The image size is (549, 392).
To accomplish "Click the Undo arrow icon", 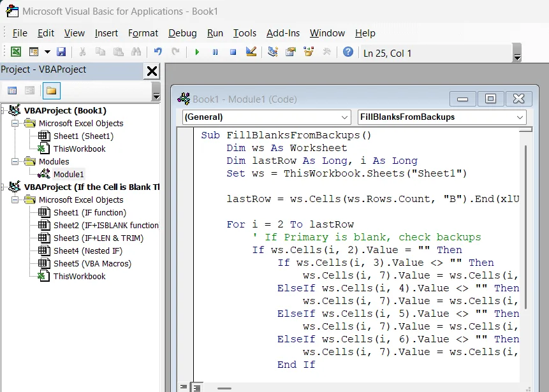I will (x=158, y=52).
